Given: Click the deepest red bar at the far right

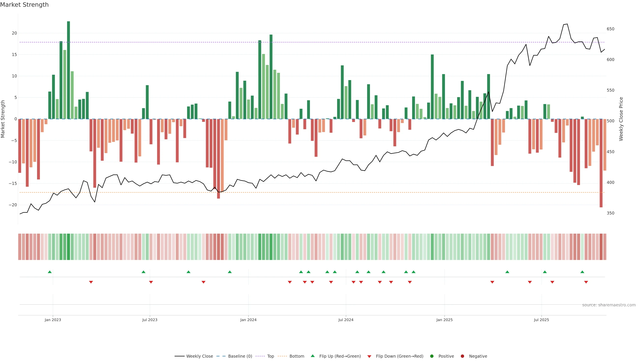Looking at the screenshot, I should pyautogui.click(x=601, y=163).
